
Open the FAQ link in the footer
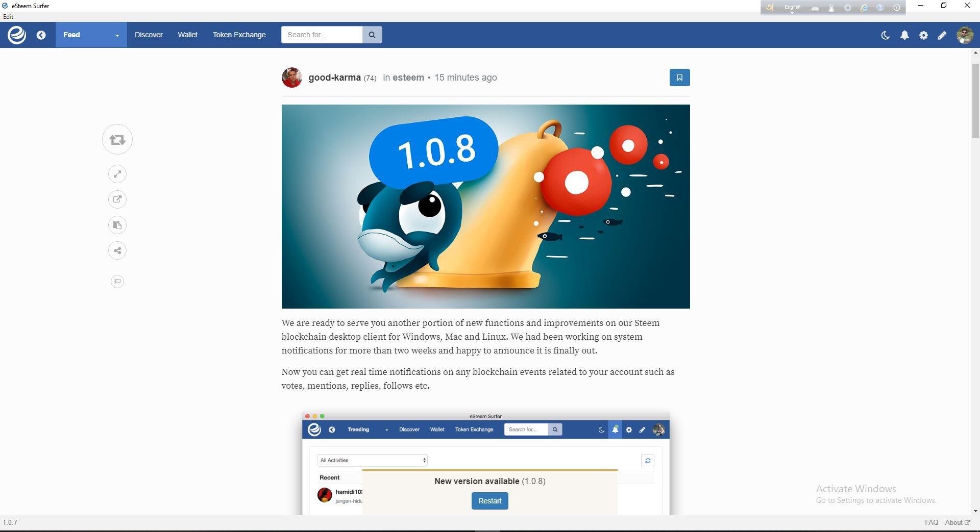coord(931,523)
